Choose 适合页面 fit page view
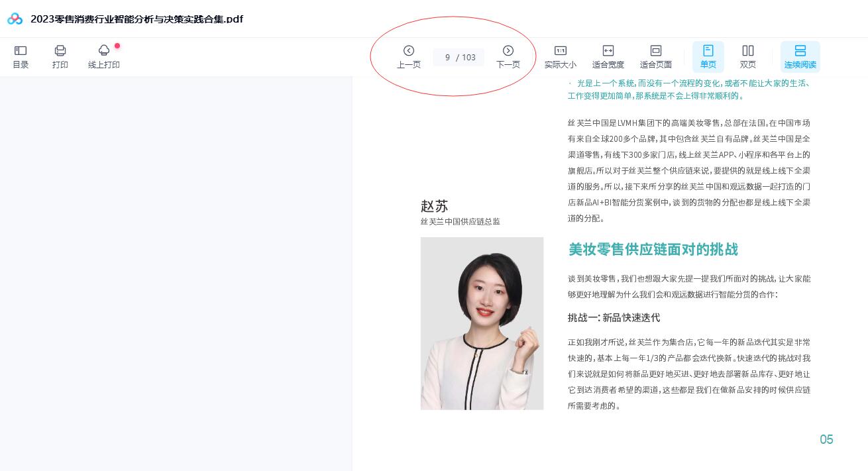This screenshot has height=471, width=868. (x=655, y=56)
